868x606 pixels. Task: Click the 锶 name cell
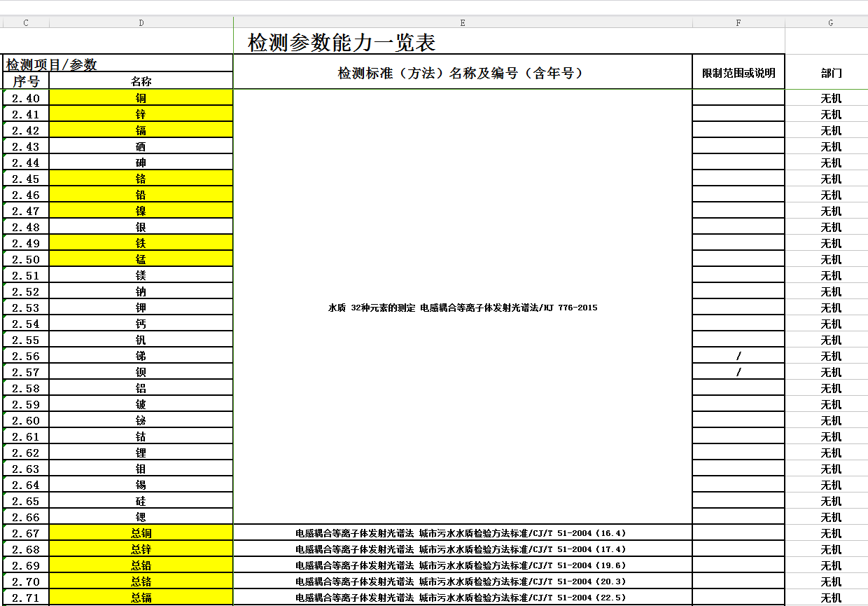[x=141, y=516]
